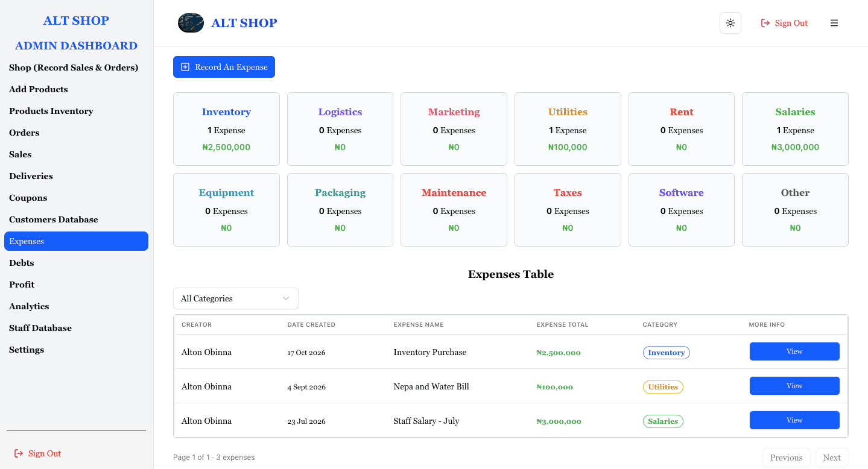Click the ADMIN DASHBOARD sidebar heading
Viewport: 868px width, 469px height.
tap(76, 46)
